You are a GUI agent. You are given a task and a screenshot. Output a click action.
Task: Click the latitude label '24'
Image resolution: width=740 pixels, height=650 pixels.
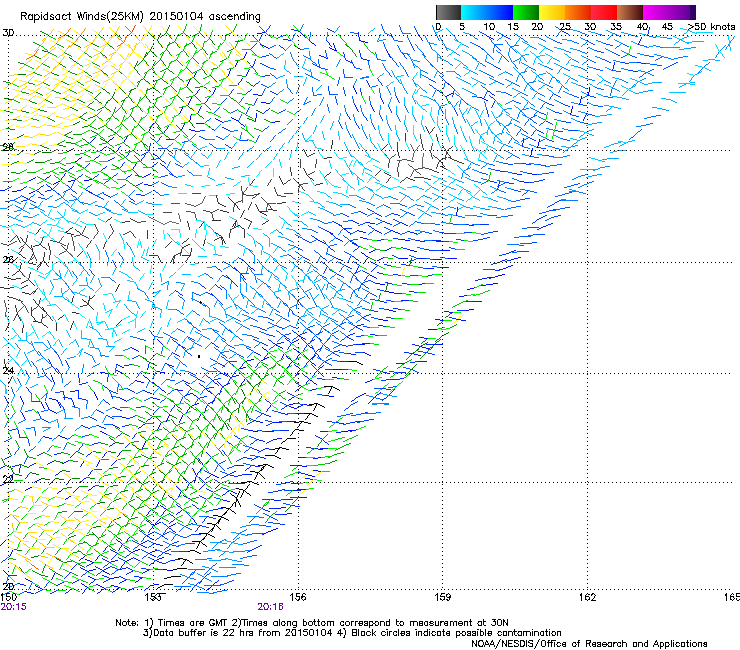pyautogui.click(x=8, y=371)
